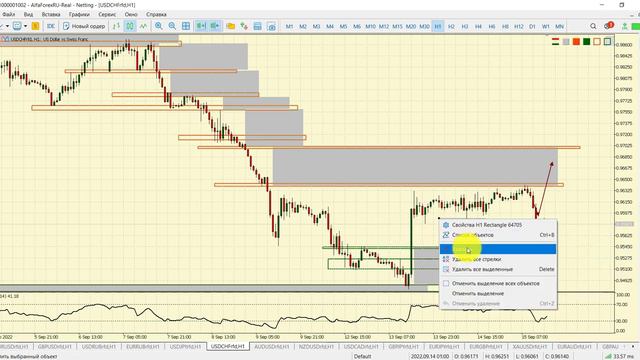The width and height of the screenshot is (640, 360).
Task: Switch to the XAUUSD H1 chart tab
Action: [x=530, y=347]
